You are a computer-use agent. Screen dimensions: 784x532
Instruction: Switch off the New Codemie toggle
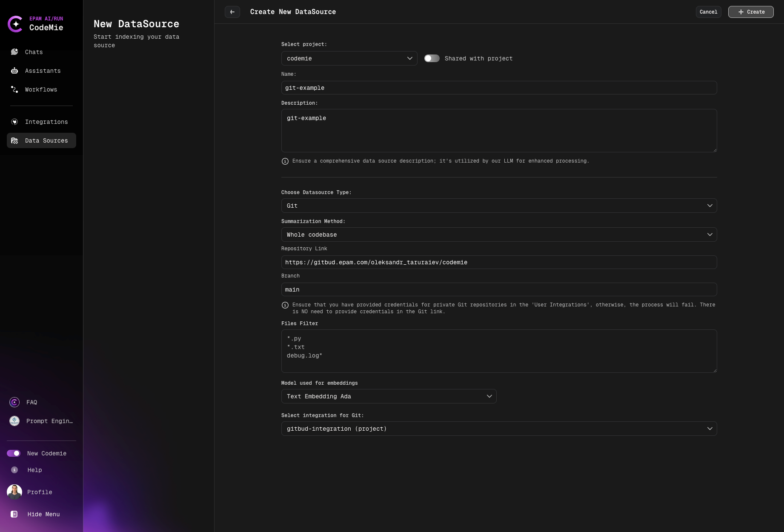pos(14,453)
